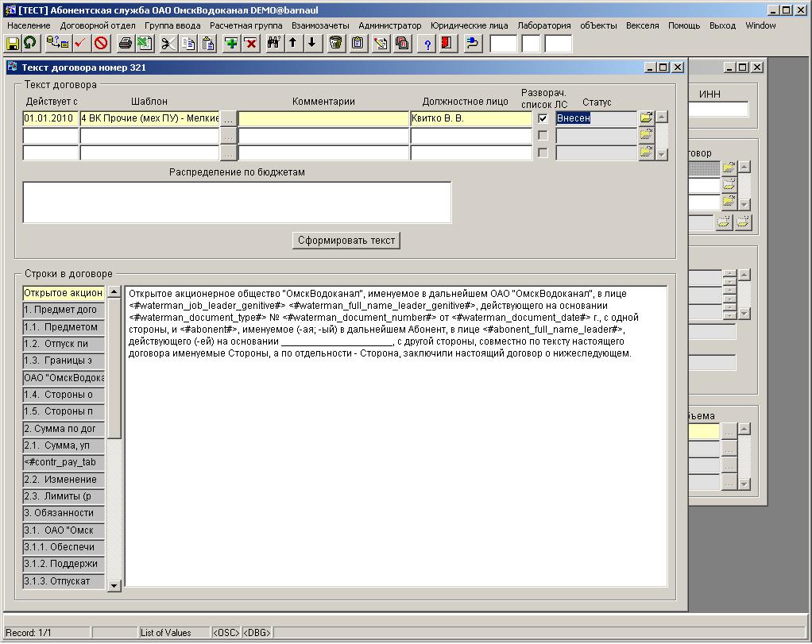Click the scissors Cut icon
The height and width of the screenshot is (644, 812).
(168, 43)
